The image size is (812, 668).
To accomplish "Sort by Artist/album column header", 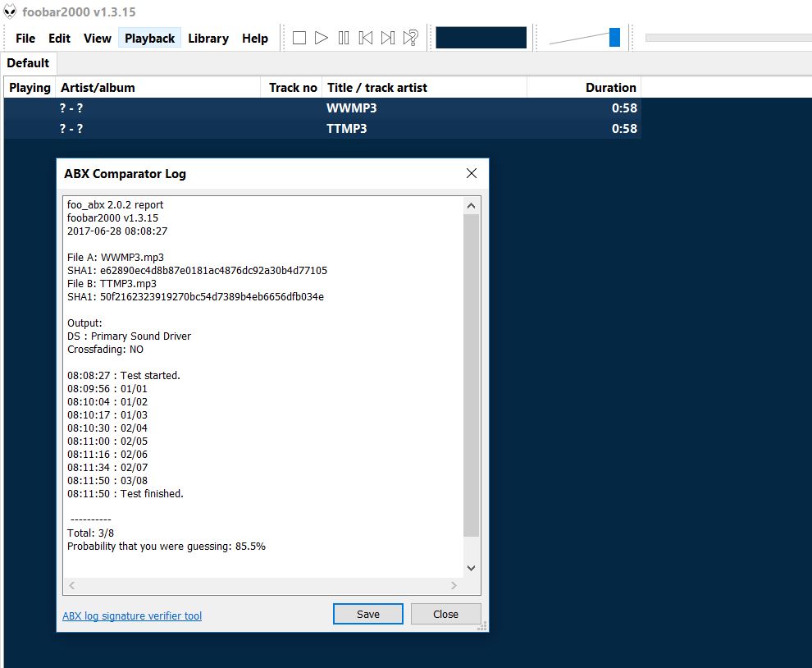I will 157,88.
